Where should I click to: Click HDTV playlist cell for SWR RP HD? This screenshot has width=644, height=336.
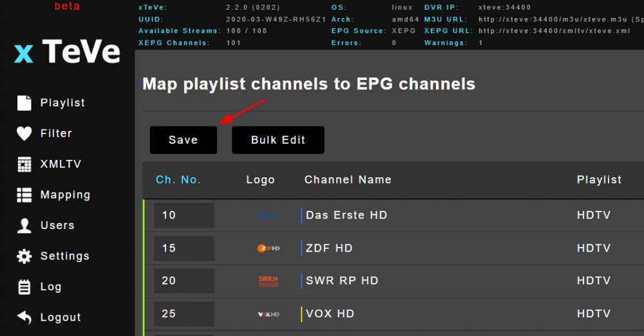594,281
